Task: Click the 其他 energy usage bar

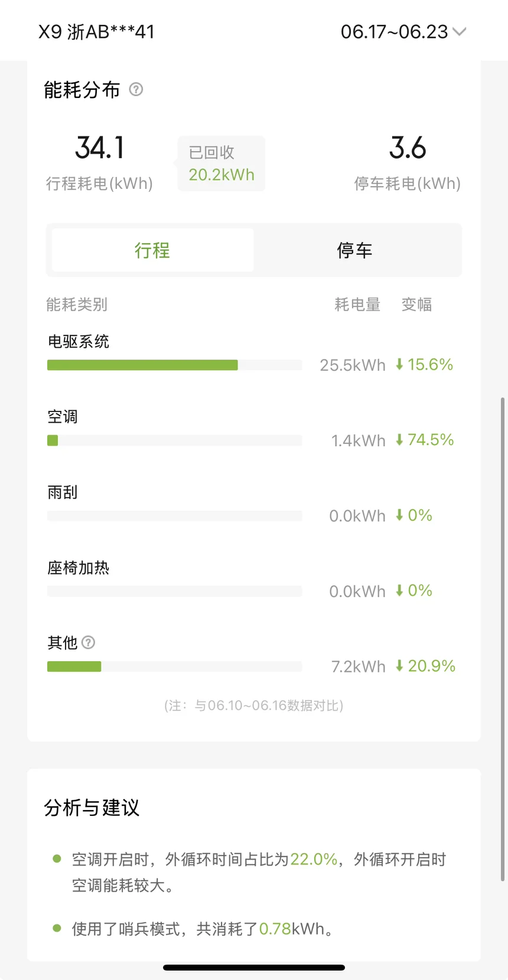Action: click(x=174, y=667)
